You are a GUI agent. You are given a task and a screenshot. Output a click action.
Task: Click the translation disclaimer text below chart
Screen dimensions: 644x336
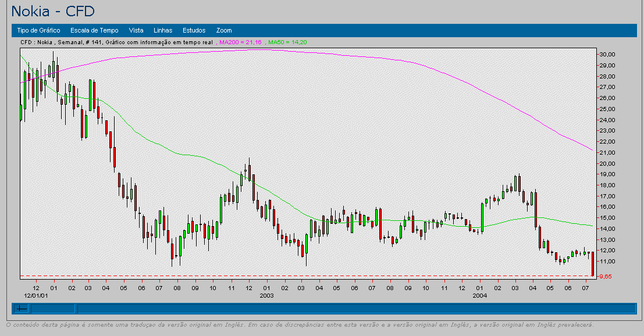pos(300,324)
